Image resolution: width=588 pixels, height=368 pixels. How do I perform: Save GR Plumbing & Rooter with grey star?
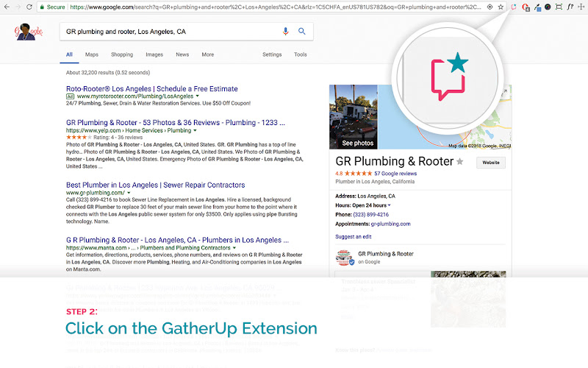tap(460, 161)
